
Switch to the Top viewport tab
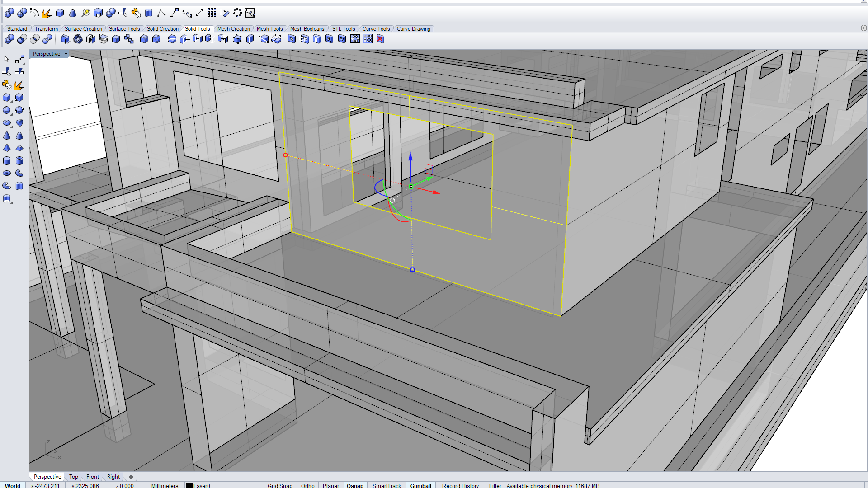tap(73, 476)
